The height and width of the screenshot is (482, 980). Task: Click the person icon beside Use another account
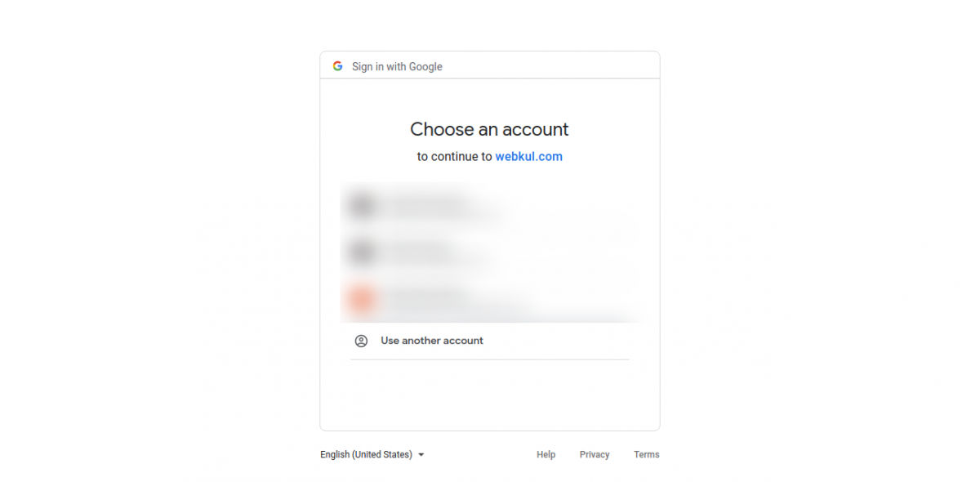click(x=362, y=341)
